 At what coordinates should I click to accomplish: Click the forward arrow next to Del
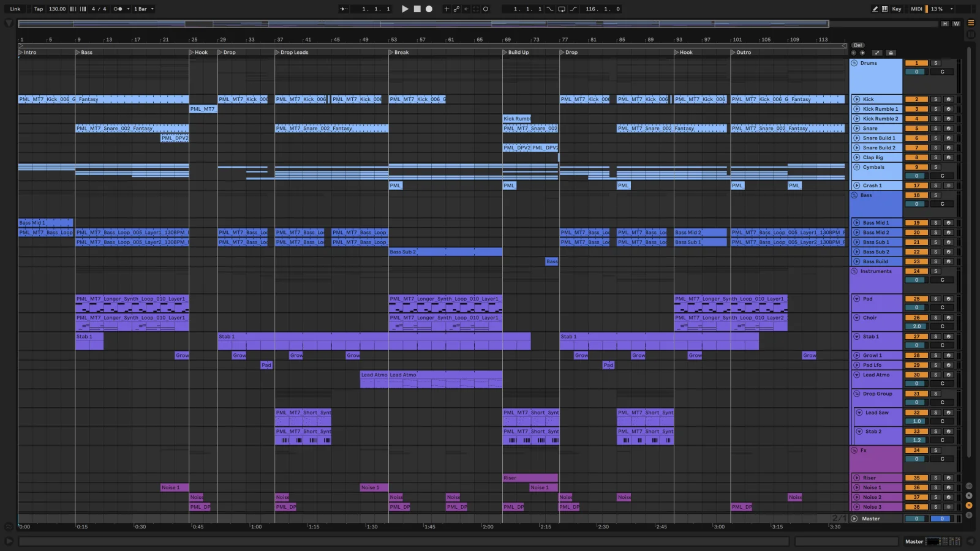[862, 53]
